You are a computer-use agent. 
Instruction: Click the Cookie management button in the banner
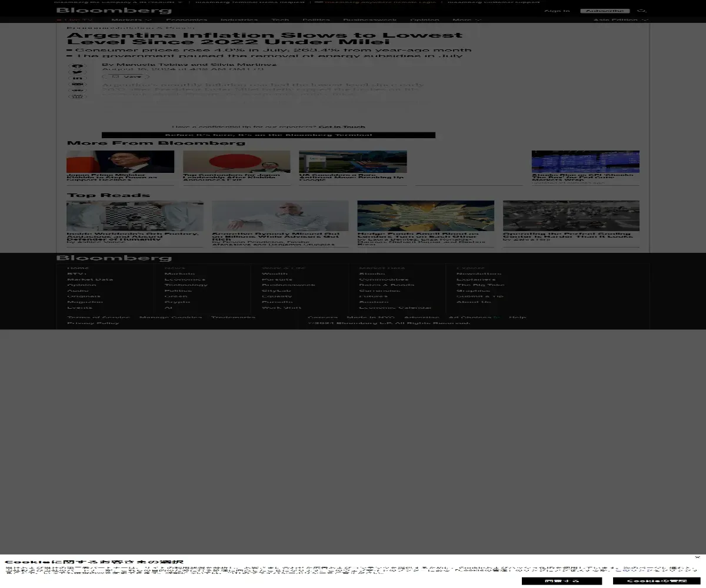click(657, 581)
